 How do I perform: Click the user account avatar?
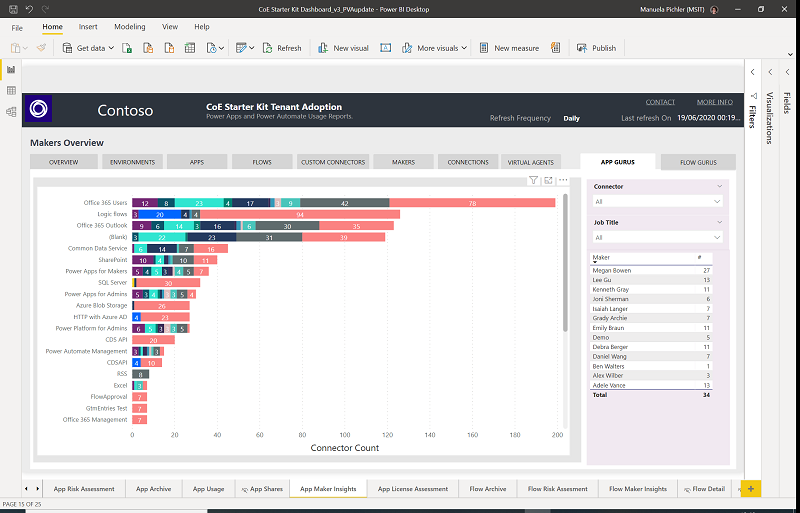pos(714,9)
